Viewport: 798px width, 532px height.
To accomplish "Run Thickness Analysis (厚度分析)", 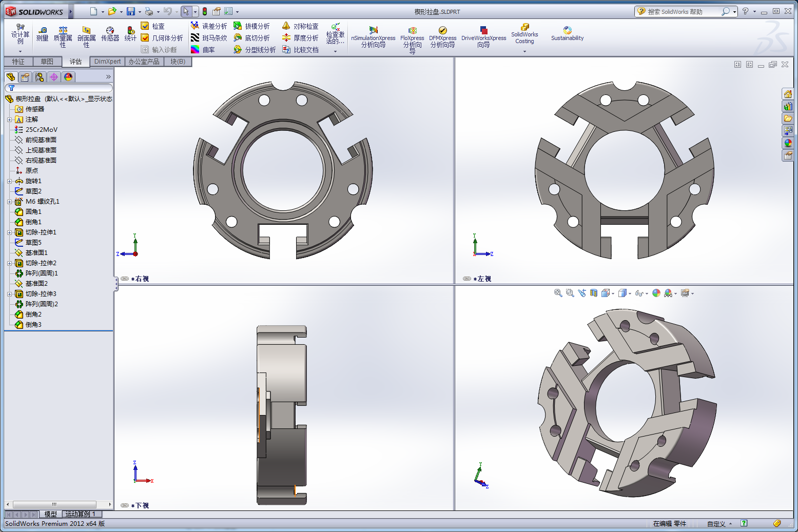I will pos(300,37).
